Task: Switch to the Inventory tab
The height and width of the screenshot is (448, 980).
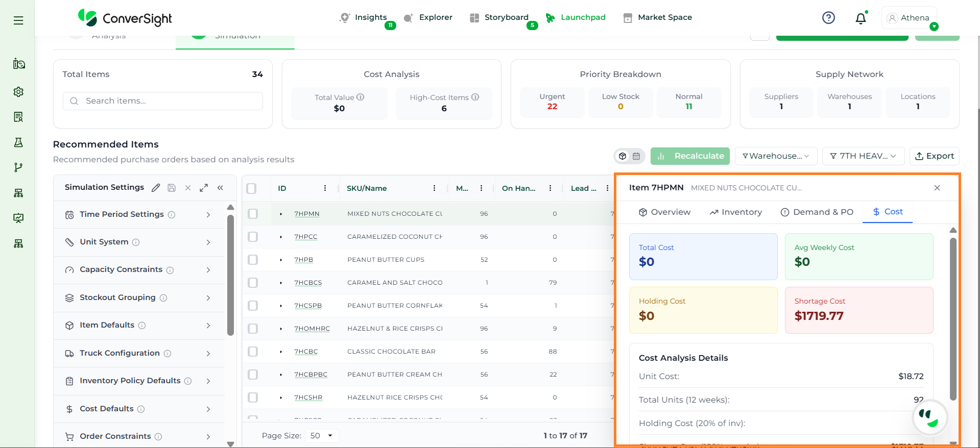Action: (735, 212)
